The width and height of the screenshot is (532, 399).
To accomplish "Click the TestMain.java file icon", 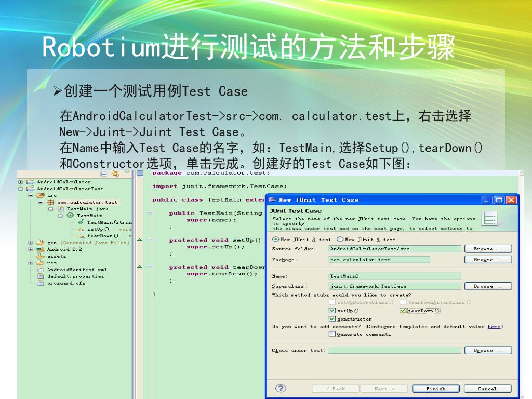I will (x=61, y=209).
